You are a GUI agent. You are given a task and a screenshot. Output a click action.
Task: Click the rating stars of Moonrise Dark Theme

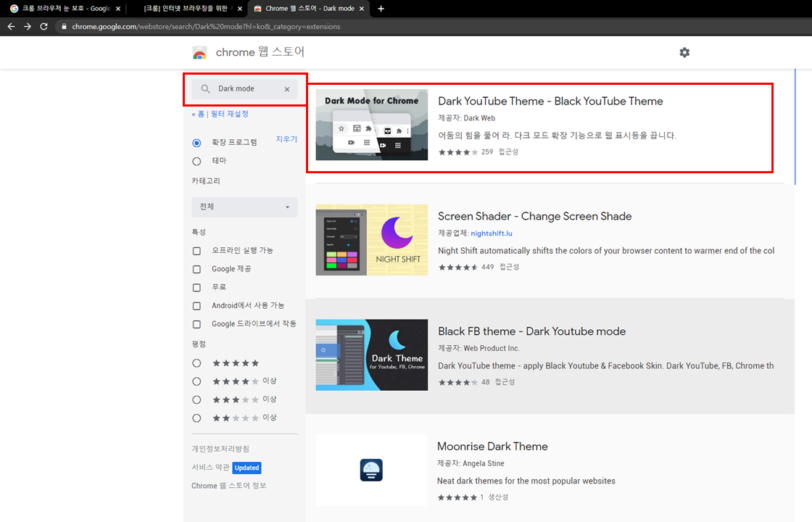(457, 497)
